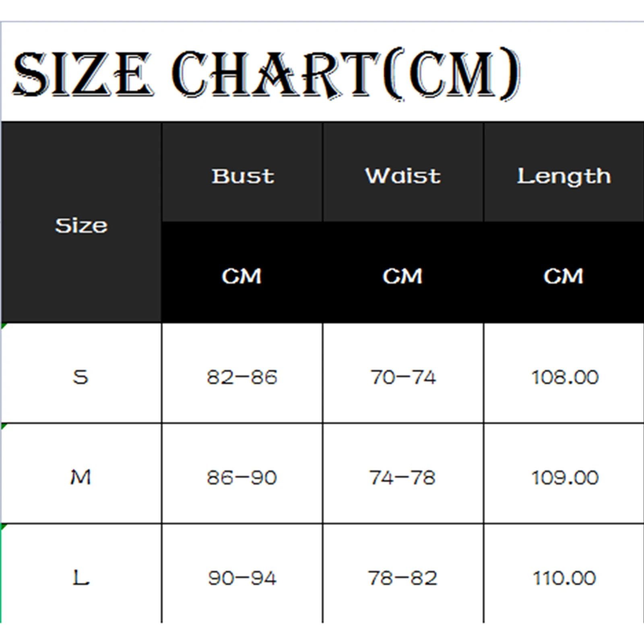The height and width of the screenshot is (644, 644).
Task: Select the 82-86 bust cell
Action: (242, 377)
